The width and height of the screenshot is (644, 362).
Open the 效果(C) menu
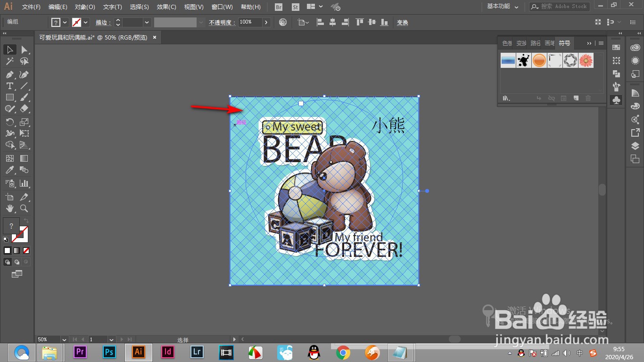click(x=166, y=7)
